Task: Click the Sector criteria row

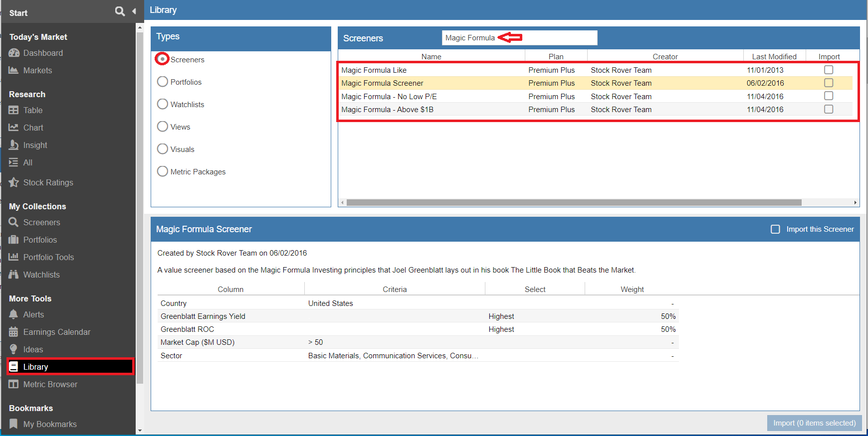Action: tap(418, 355)
